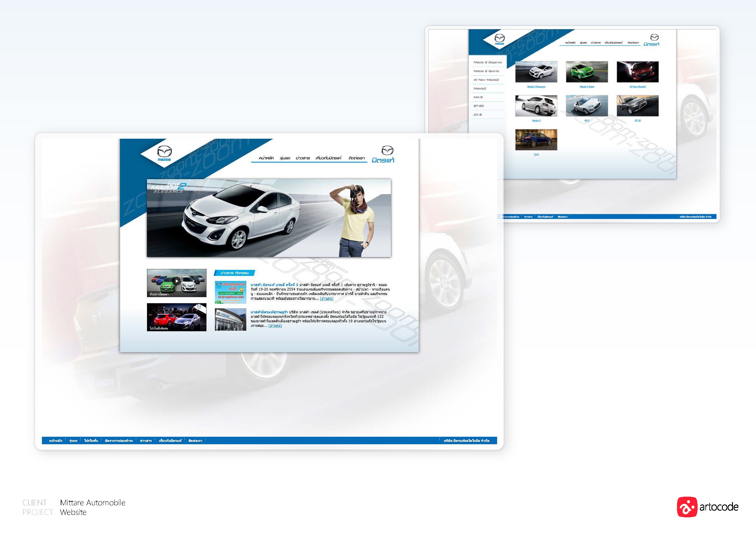756x535 pixels.
Task: Click อ่านต่อ under the showroom news item
Action: pyautogui.click(x=275, y=326)
